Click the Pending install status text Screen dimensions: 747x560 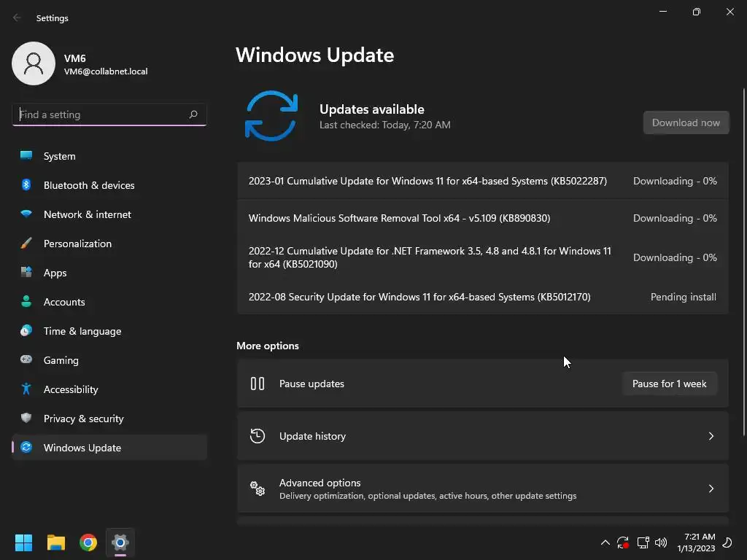point(683,297)
